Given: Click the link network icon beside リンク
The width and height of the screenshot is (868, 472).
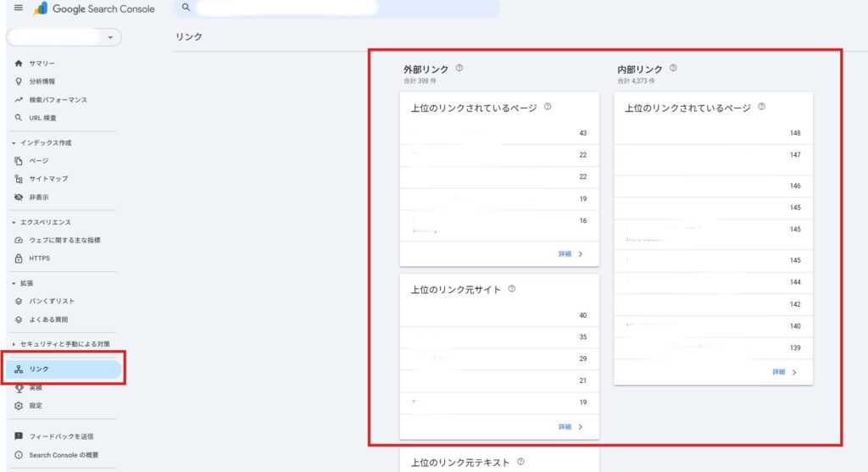Looking at the screenshot, I should [x=19, y=369].
